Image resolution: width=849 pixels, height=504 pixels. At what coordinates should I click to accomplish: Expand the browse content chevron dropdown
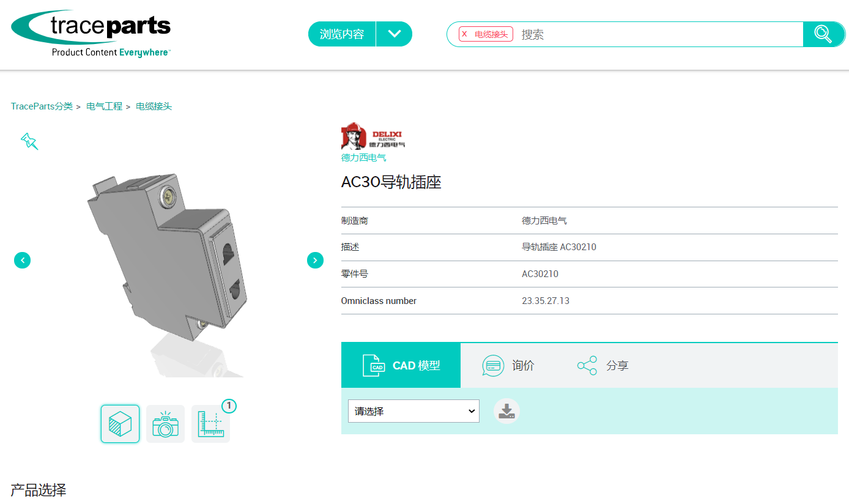tap(395, 34)
